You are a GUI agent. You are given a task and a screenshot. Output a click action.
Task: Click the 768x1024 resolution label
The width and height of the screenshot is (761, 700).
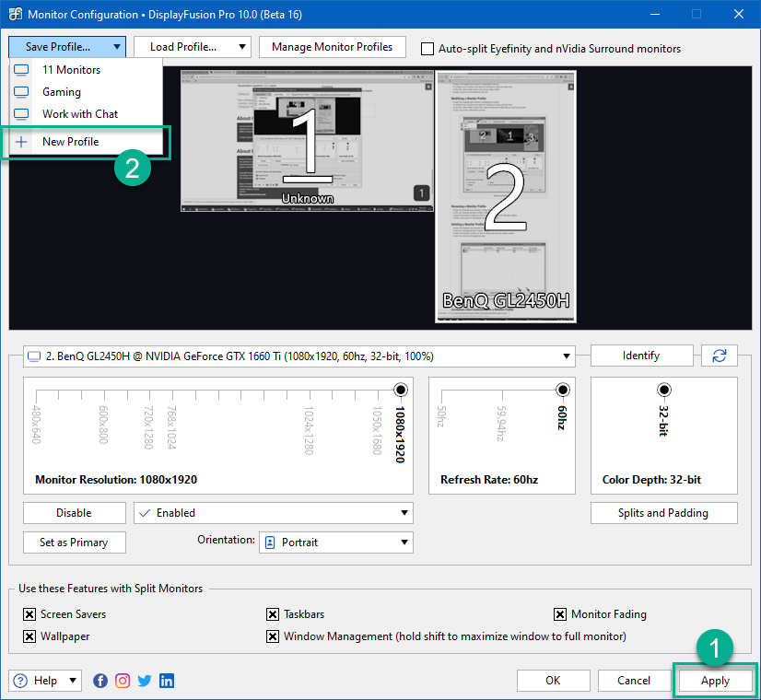[171, 428]
